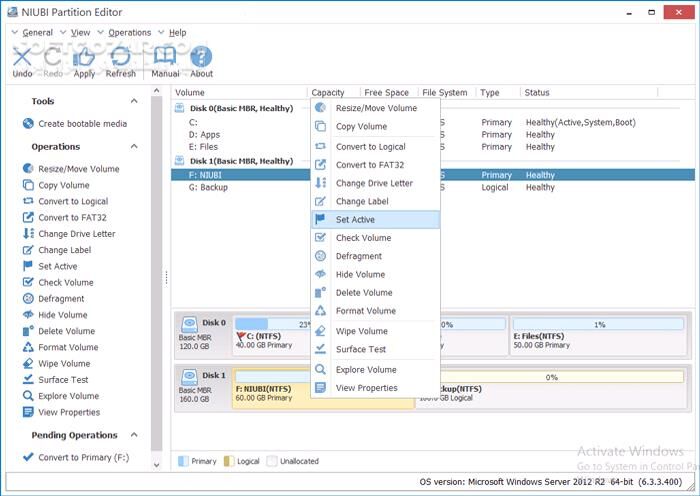This screenshot has width=700, height=496.
Task: Select the C: volume row
Action: pos(241,122)
